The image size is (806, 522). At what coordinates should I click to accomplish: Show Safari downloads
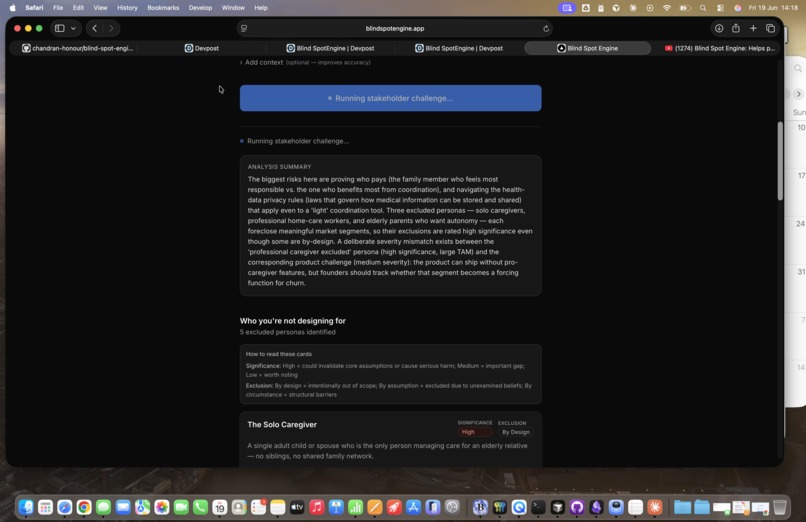(719, 28)
